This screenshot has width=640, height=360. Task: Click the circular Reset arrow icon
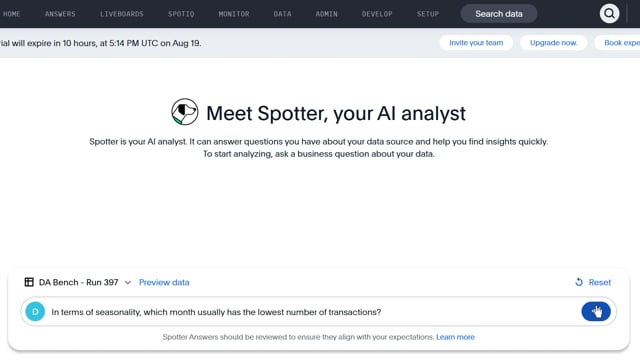(x=579, y=282)
